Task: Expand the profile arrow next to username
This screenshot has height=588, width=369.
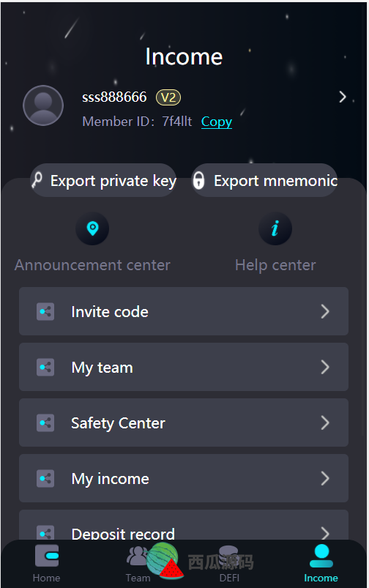Action: pyautogui.click(x=343, y=97)
